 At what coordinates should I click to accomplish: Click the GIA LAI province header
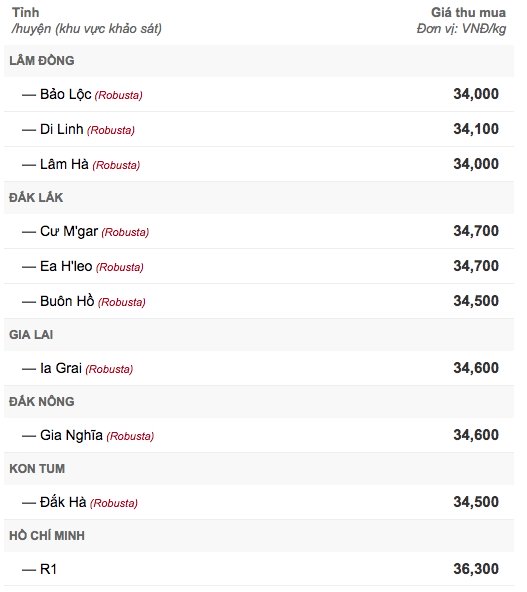pyautogui.click(x=31, y=335)
